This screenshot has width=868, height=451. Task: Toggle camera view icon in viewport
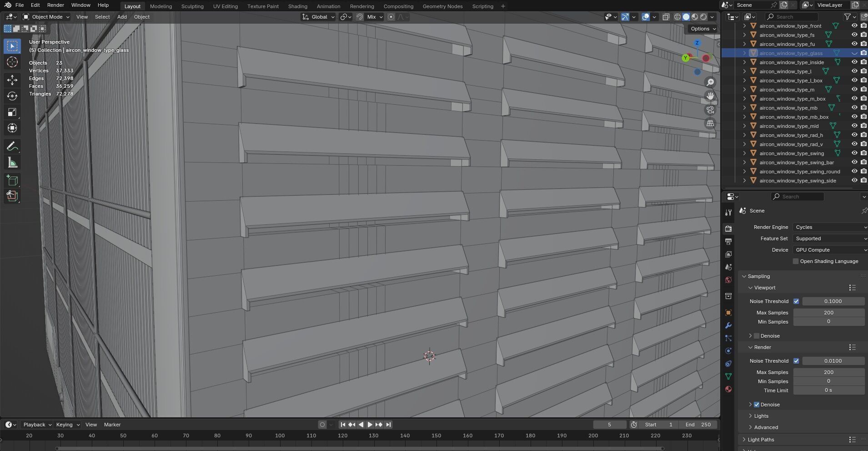pos(710,110)
